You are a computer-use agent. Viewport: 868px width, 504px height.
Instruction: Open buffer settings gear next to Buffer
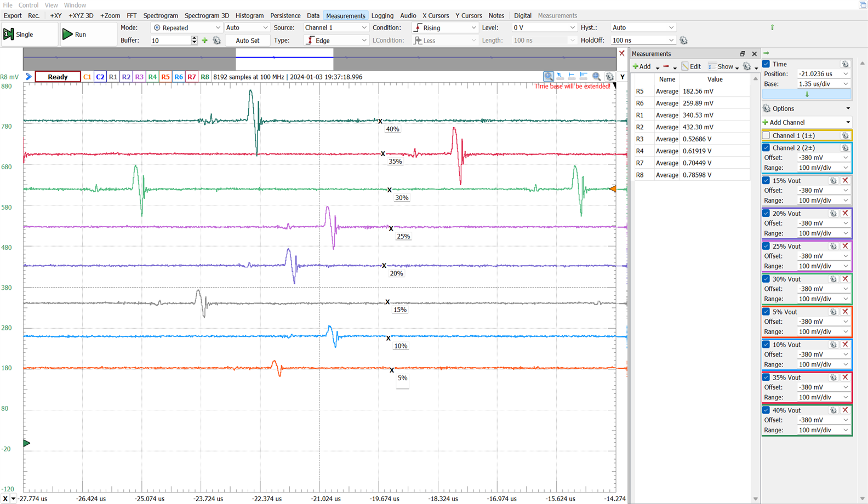pos(216,41)
